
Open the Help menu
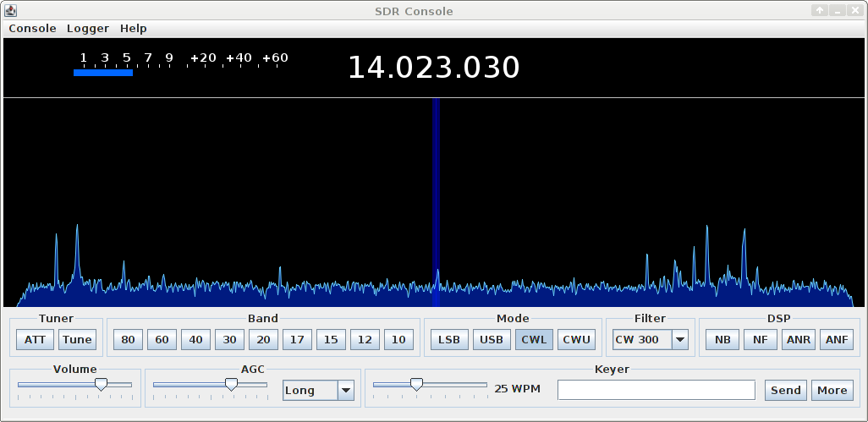tap(133, 28)
